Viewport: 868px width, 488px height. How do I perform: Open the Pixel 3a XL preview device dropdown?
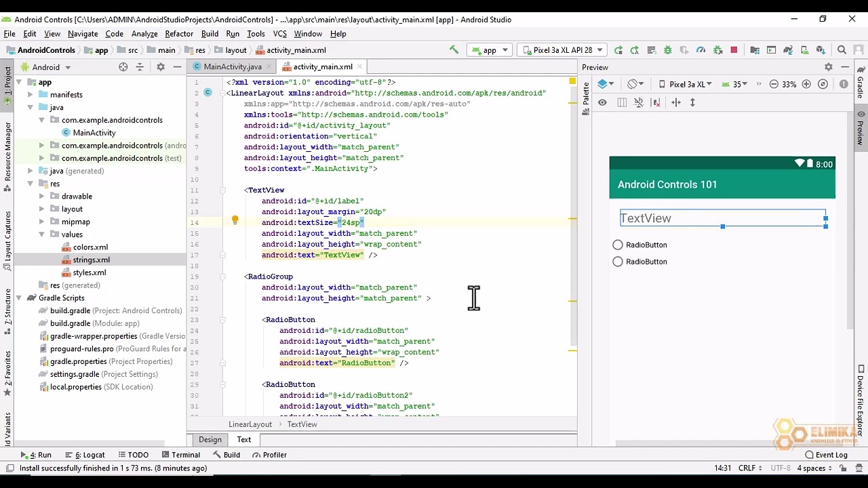686,84
